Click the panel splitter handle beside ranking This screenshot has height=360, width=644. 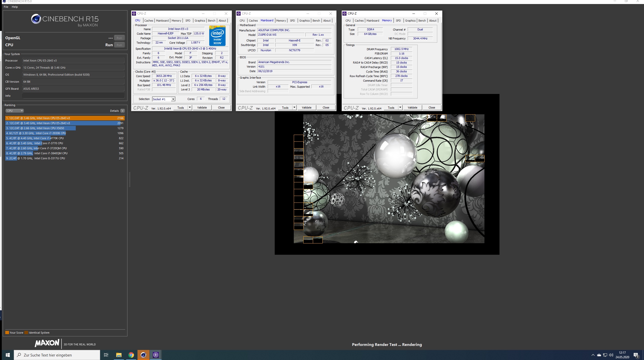(129, 179)
